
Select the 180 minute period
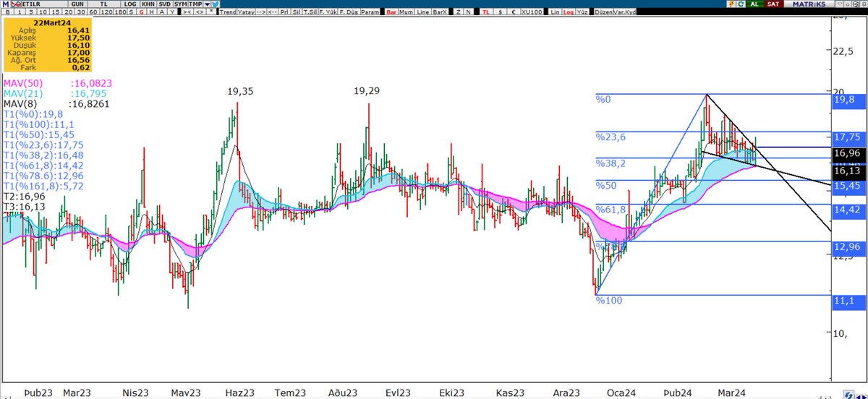click(x=121, y=12)
